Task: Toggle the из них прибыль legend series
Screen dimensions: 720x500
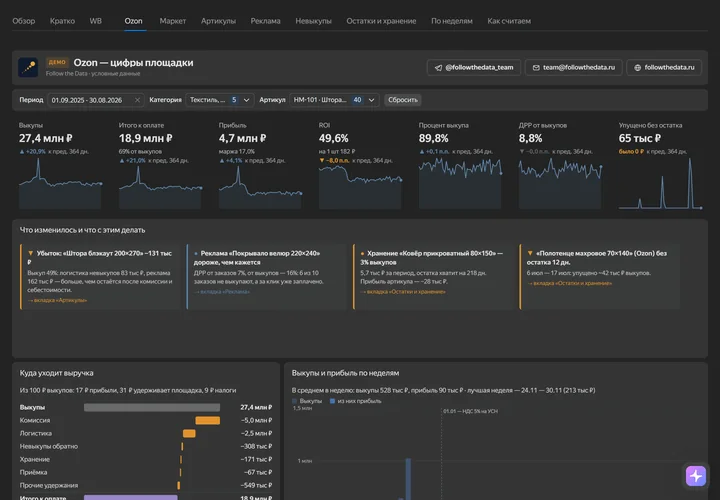Action: coord(355,401)
